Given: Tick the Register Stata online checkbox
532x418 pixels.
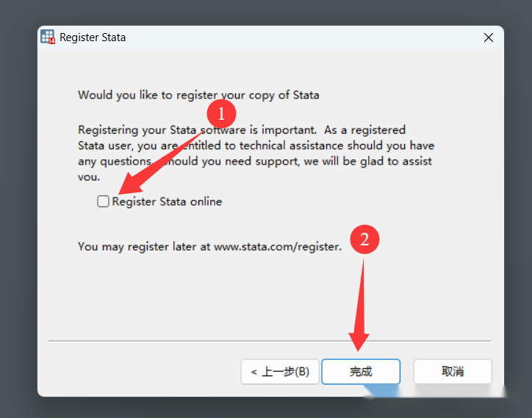Looking at the screenshot, I should 103,201.
